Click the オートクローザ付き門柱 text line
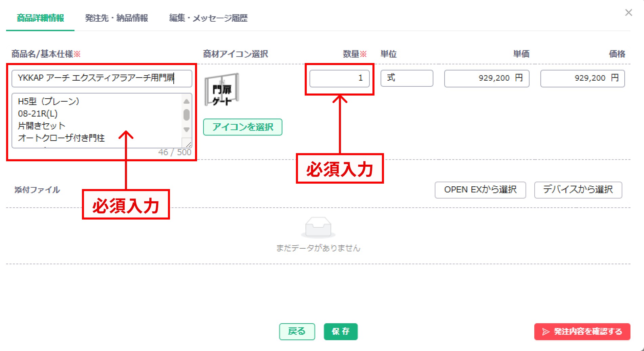The height and width of the screenshot is (351, 644). tap(61, 138)
